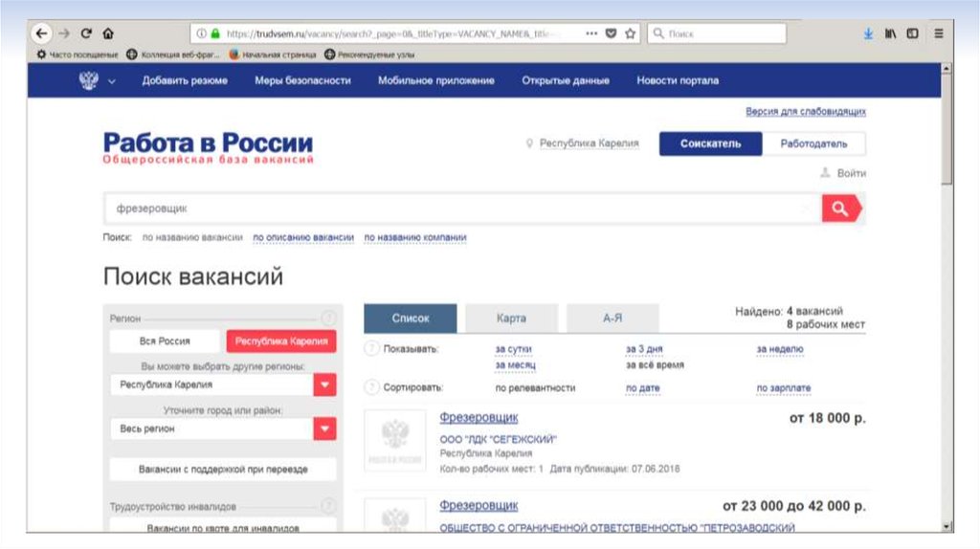Open page actions three-dot menu
The image size is (980, 549).
click(x=591, y=33)
